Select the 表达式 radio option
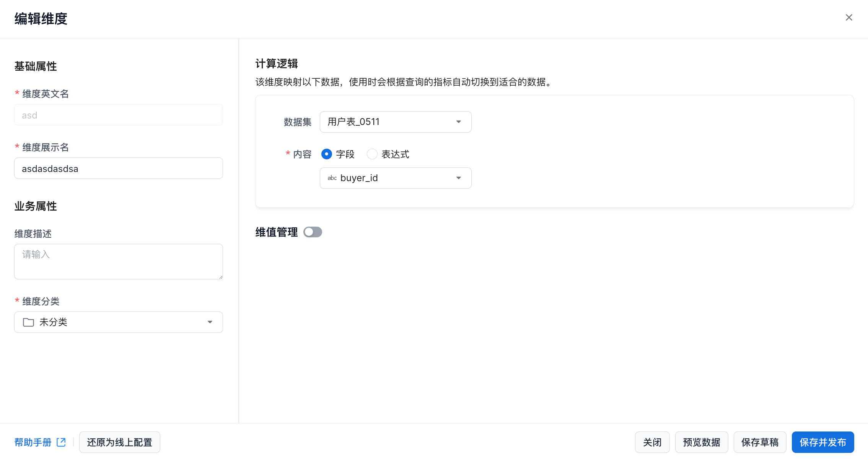Screen dimensions: 868x459 click(372, 154)
